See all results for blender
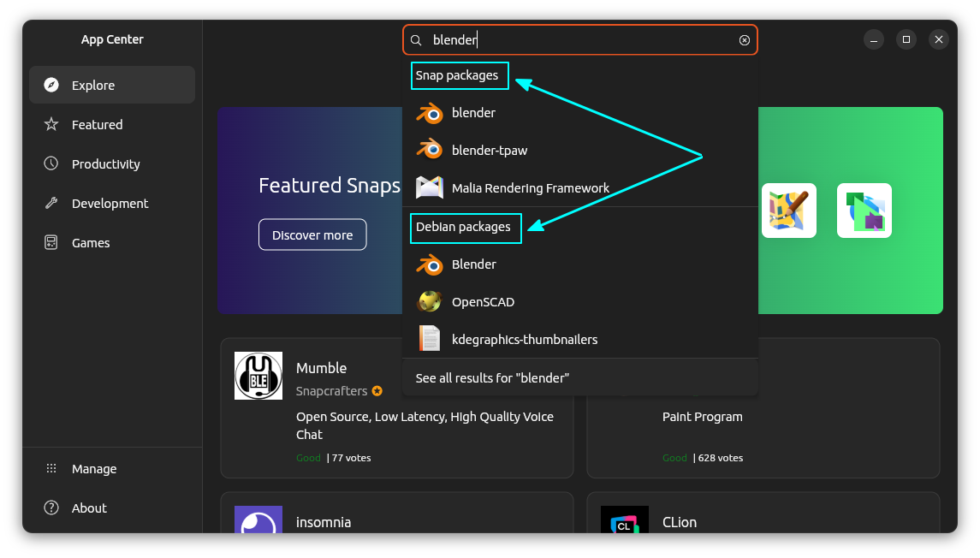 490,377
